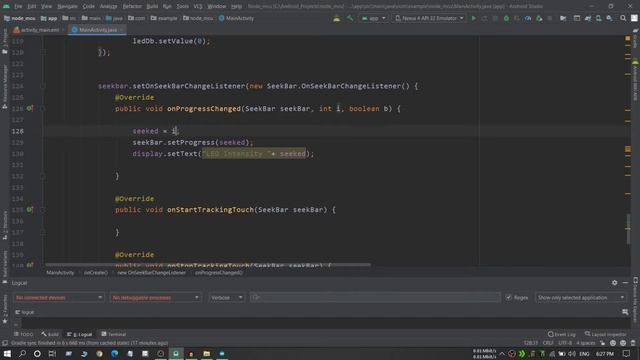Open the TODO tool window tab
Screen dimensions: 640x360
[24, 334]
